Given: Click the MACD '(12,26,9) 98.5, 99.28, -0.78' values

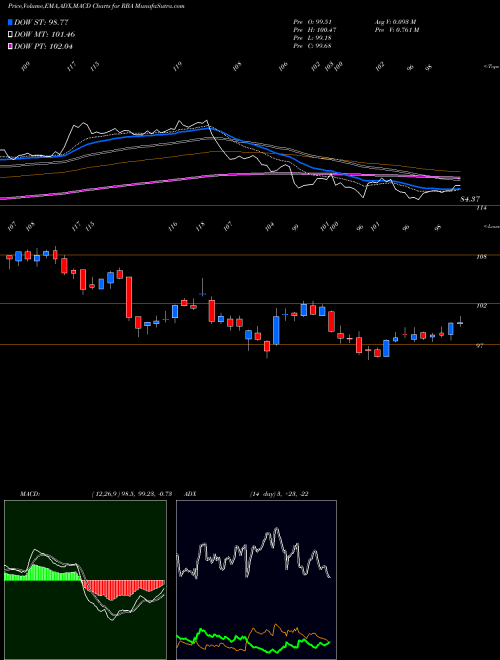Looking at the screenshot, I should 132,494.
